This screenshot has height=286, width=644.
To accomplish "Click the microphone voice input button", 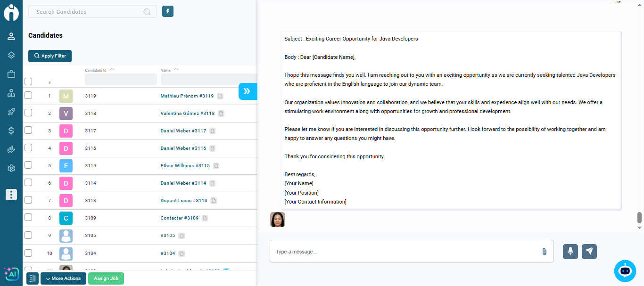I will click(570, 252).
